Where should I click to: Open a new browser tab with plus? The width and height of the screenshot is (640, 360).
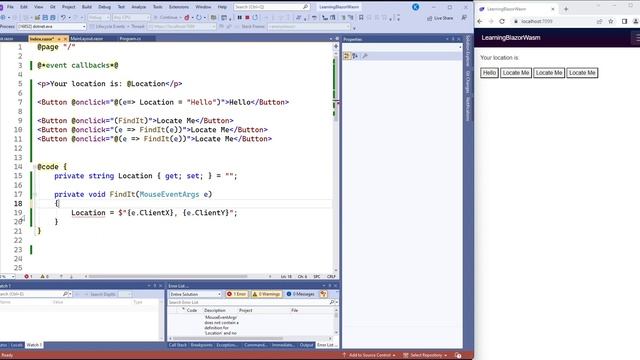tap(566, 9)
